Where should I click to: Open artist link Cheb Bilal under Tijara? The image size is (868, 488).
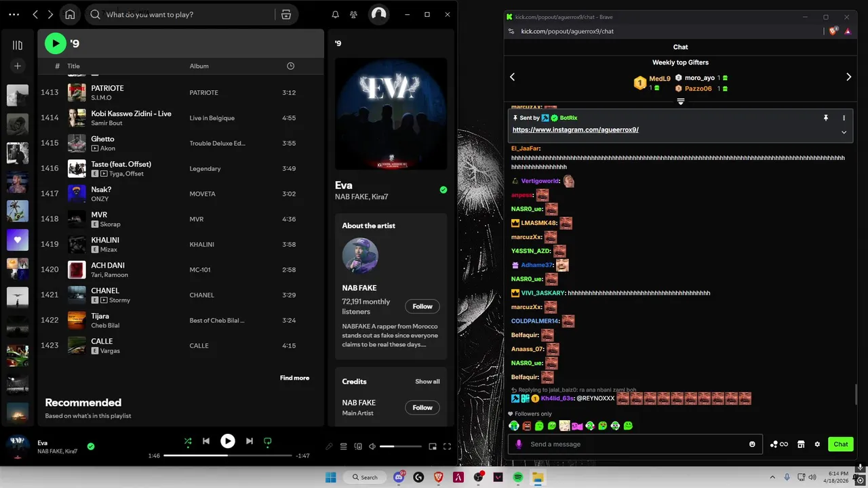click(105, 325)
